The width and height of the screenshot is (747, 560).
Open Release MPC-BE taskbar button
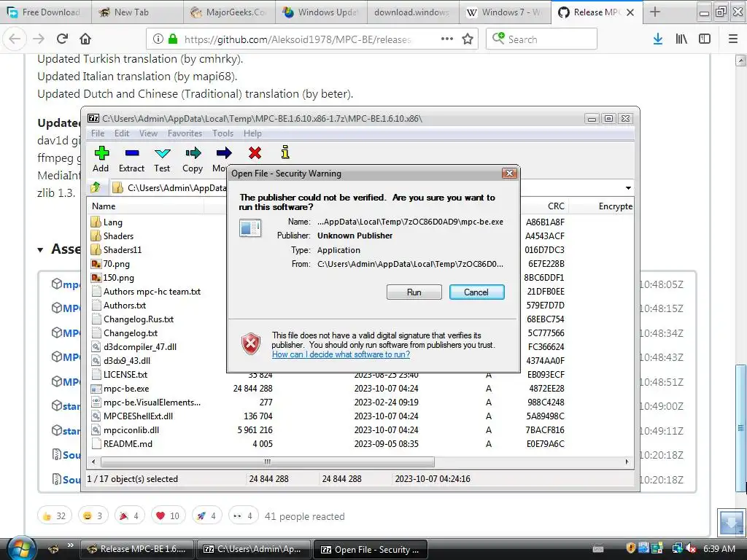coord(137,549)
